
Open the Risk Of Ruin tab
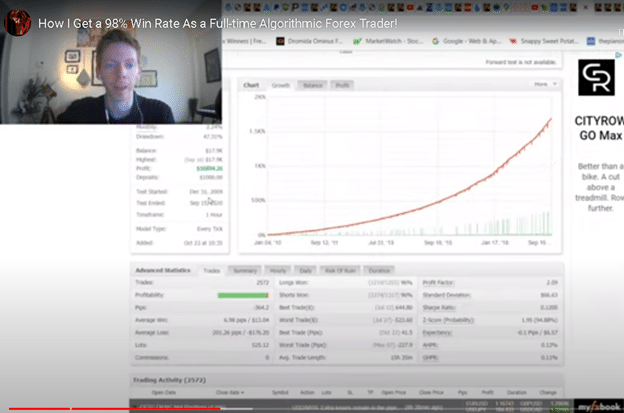(x=341, y=270)
